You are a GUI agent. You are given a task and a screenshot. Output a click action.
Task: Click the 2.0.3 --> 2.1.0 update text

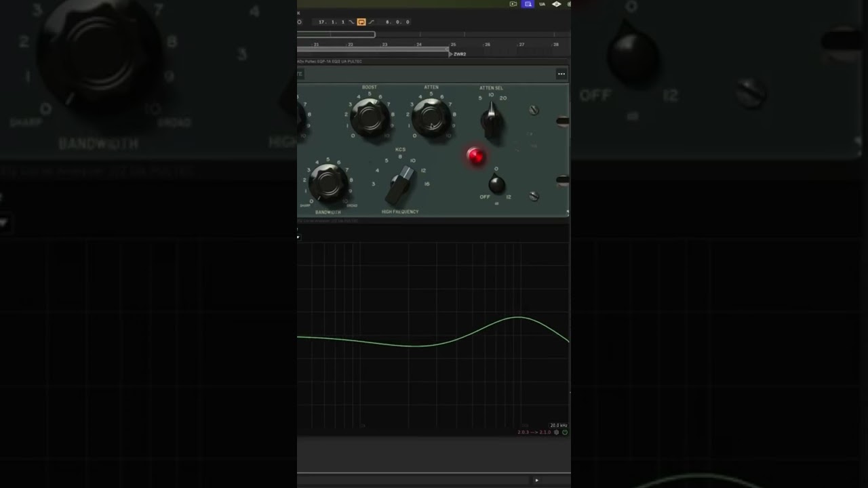click(534, 432)
